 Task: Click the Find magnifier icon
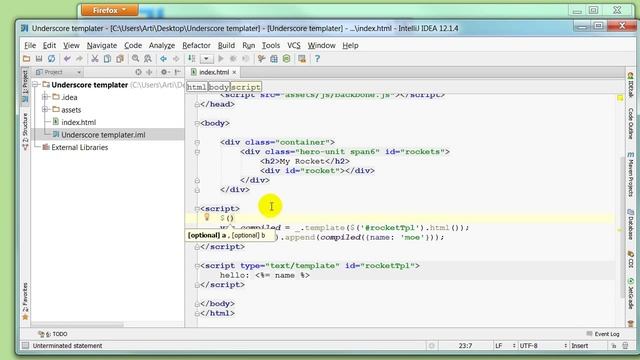coord(136,59)
